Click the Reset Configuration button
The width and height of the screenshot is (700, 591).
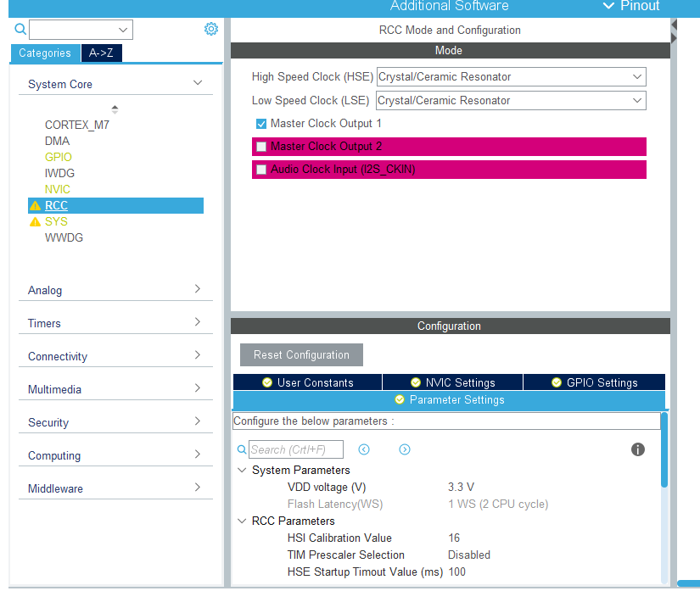pyautogui.click(x=301, y=355)
